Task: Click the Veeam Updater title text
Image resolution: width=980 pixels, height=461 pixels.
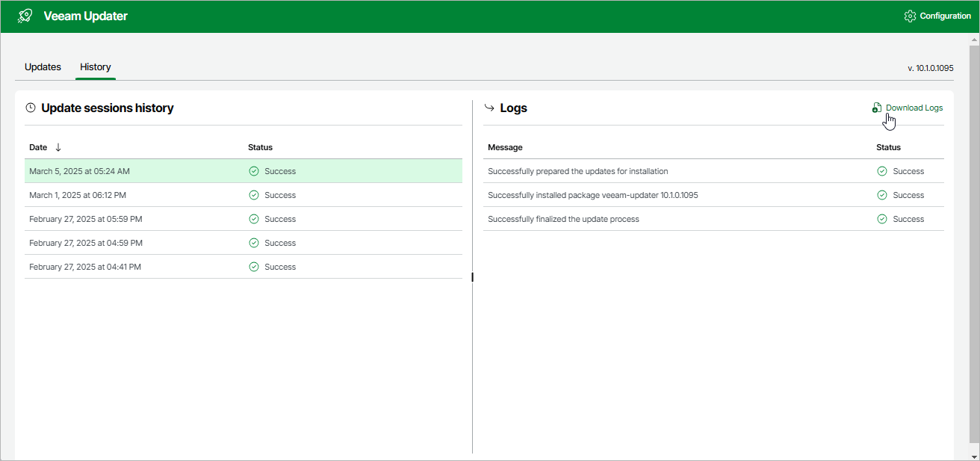Action: (86, 16)
